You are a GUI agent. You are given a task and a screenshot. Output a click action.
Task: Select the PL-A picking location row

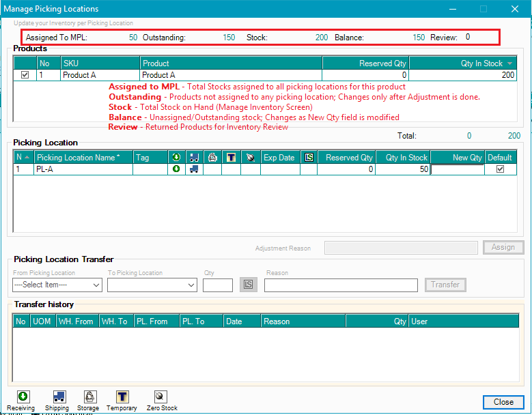(82, 169)
